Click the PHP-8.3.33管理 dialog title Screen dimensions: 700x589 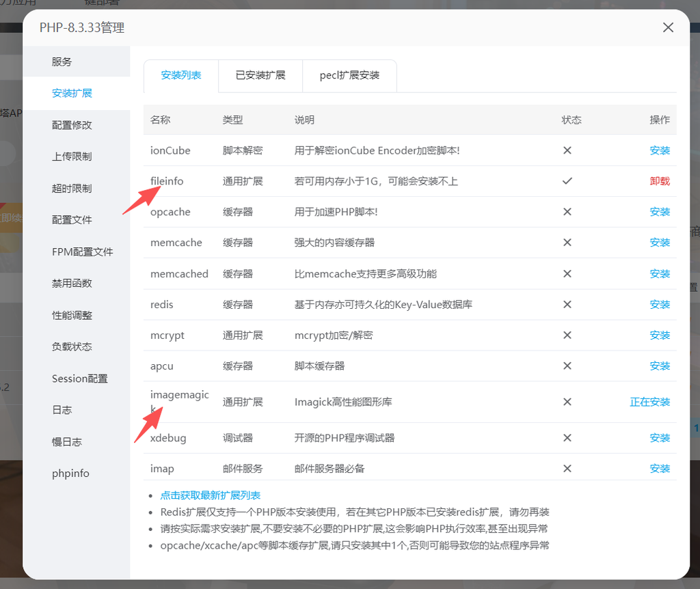pos(82,27)
